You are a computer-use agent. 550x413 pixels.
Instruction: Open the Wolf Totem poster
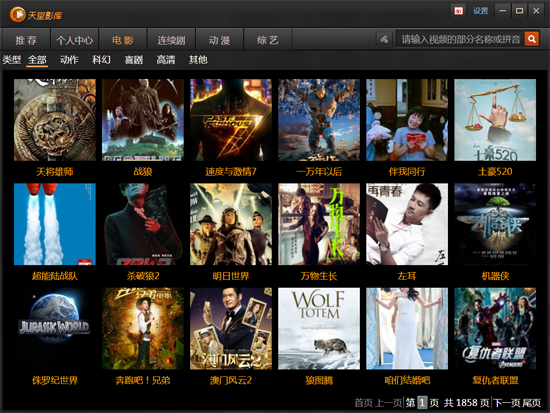click(319, 329)
